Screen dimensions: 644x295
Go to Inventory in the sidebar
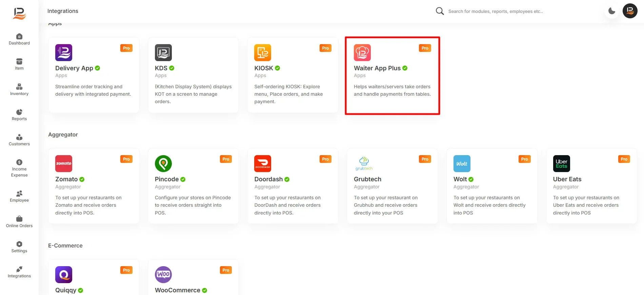coord(19,90)
